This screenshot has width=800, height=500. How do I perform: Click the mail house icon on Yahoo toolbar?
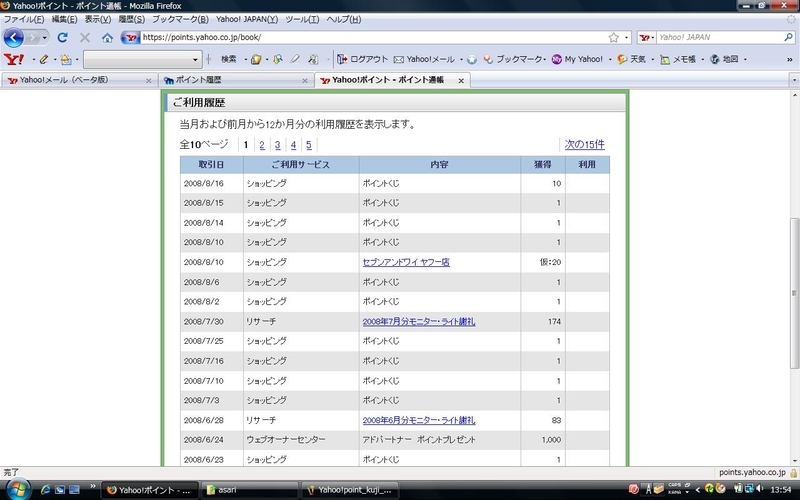[66, 59]
